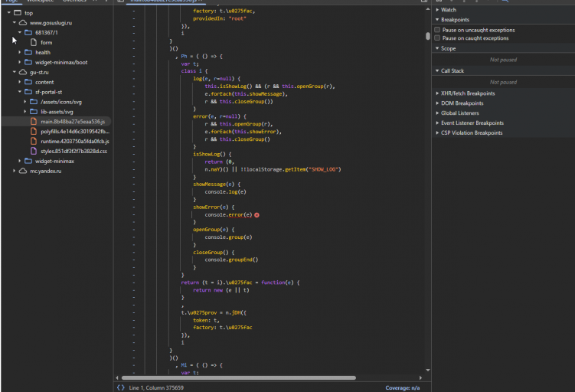Open polyfills.4e14d6c3019542fb js file

(75, 131)
